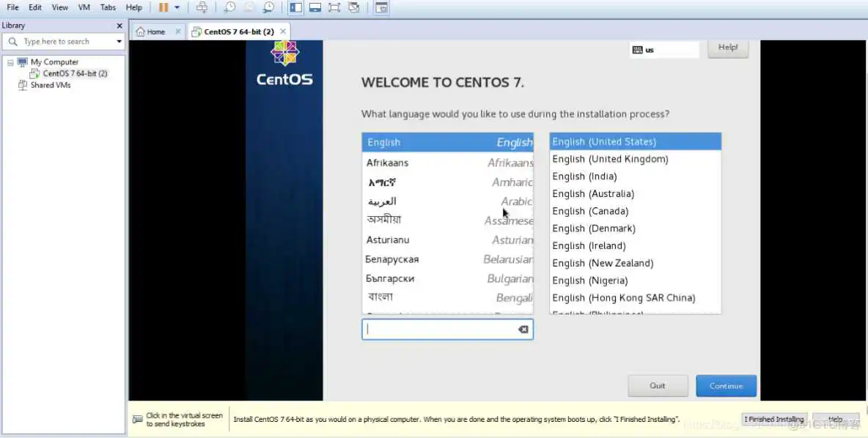Toggle the library sidebar view icon
The width and height of the screenshot is (868, 438).
click(x=296, y=7)
